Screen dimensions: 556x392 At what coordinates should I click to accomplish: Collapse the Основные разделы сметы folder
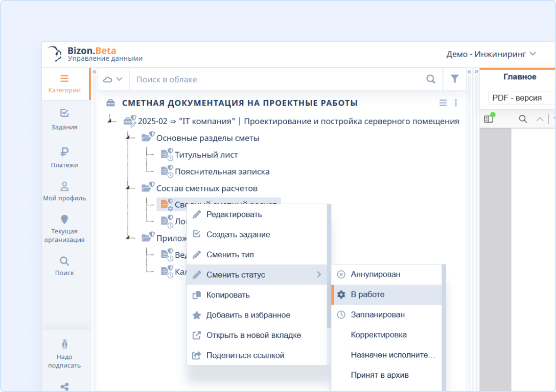[127, 138]
